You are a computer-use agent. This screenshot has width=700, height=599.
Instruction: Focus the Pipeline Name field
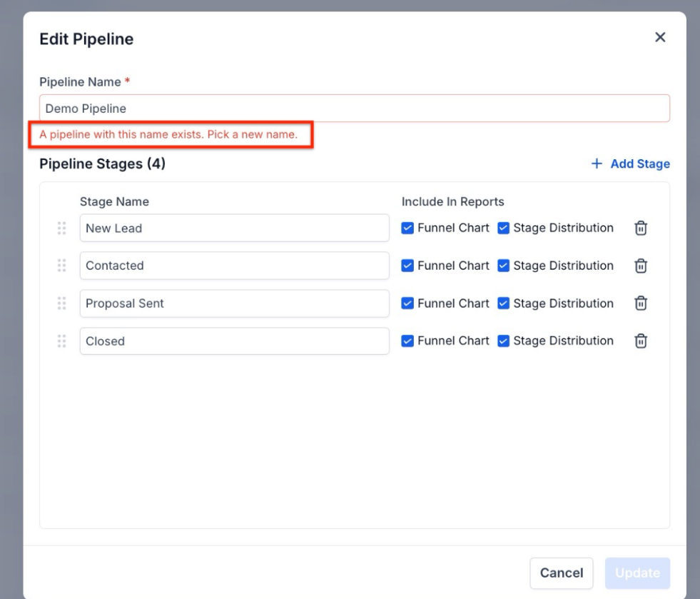coord(354,109)
